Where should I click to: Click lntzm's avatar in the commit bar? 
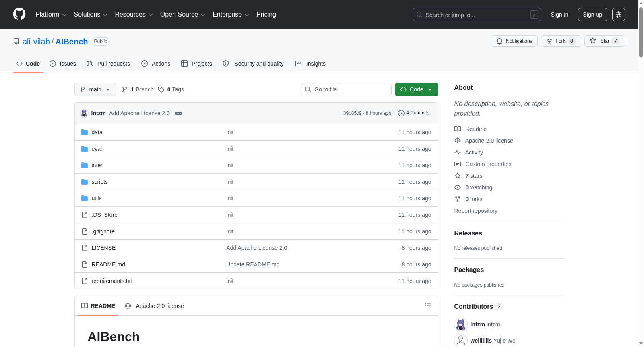point(84,113)
